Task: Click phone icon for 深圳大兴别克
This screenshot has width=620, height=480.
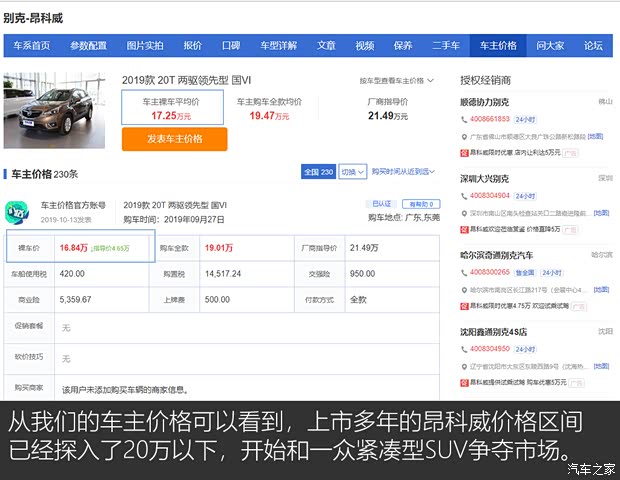Action: 464,196
